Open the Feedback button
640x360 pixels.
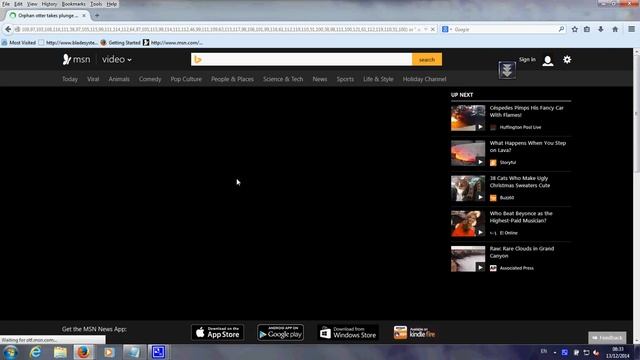point(607,338)
